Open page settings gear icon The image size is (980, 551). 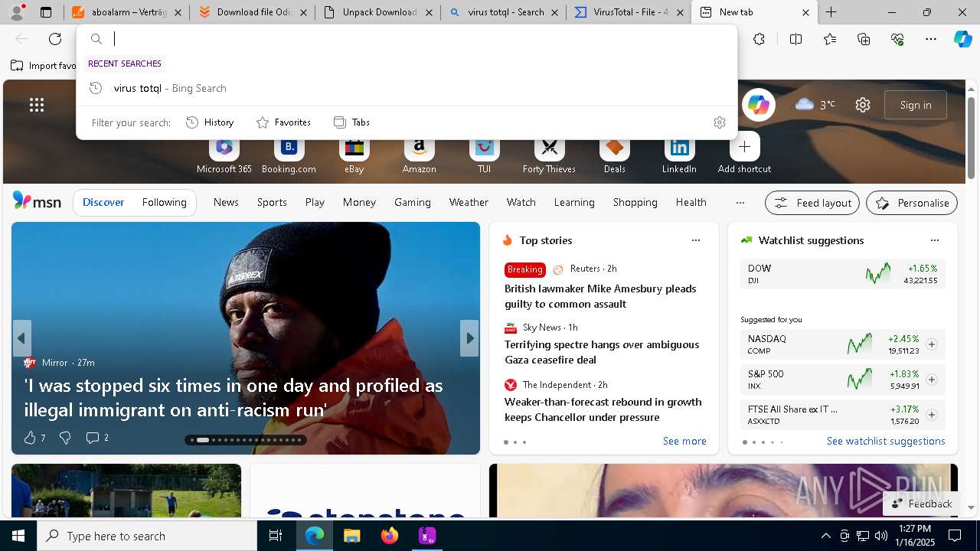(863, 105)
